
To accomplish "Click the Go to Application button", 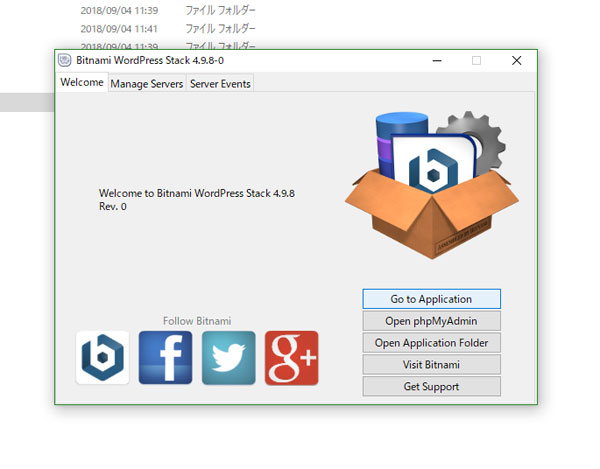I will tap(431, 299).
